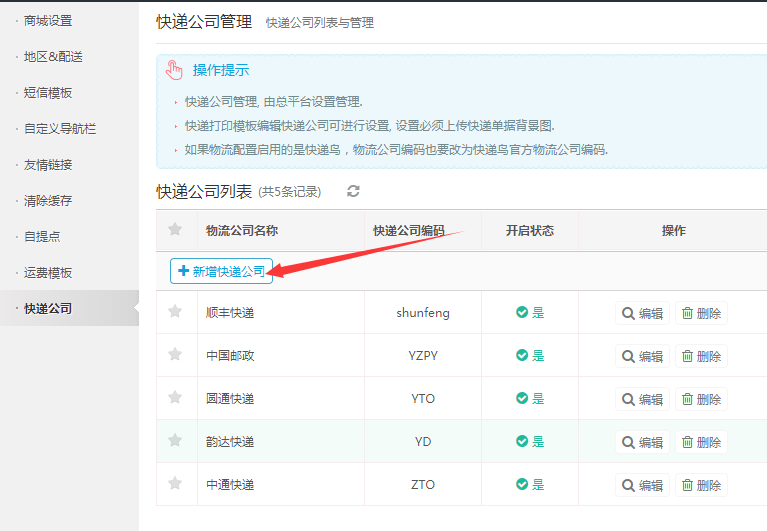Delete the 韵达快递 entry
Screen dimensions: 767x531
(701, 442)
